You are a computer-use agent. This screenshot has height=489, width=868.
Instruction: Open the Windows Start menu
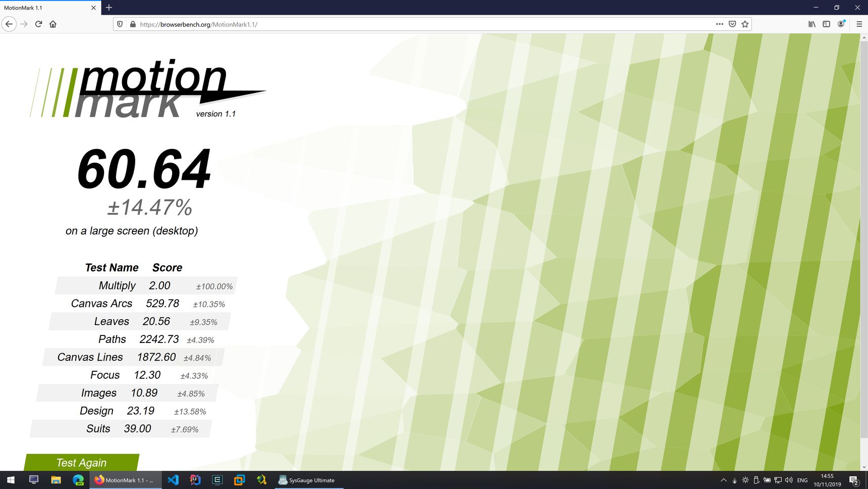pyautogui.click(x=11, y=480)
